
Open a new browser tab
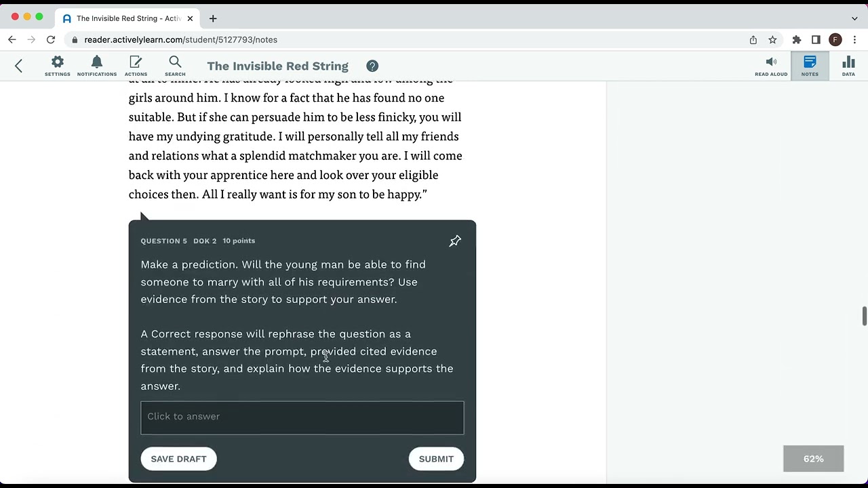coord(213,18)
